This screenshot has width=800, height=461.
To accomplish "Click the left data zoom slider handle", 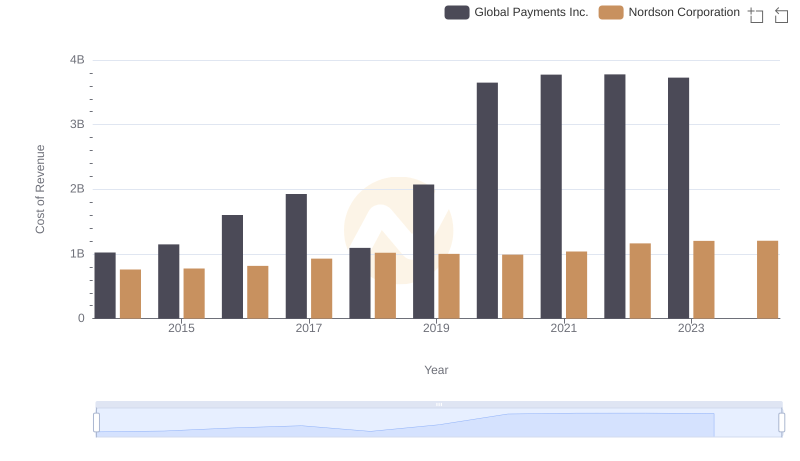I will click(96, 423).
